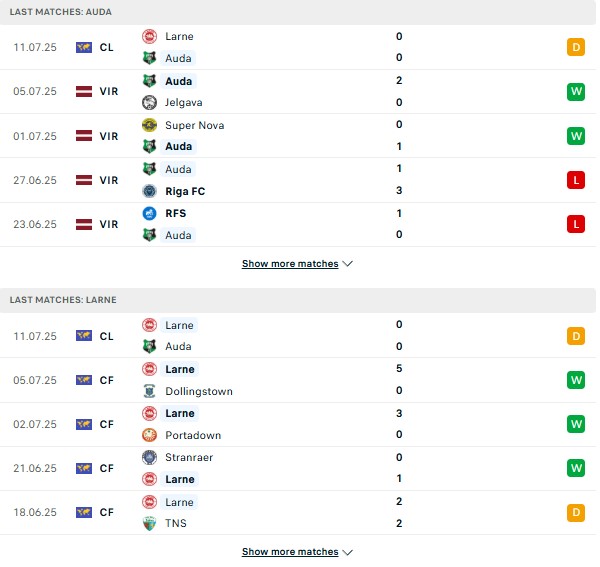
Task: Click the orange D badge for Larne-TNS match
Action: coord(576,513)
